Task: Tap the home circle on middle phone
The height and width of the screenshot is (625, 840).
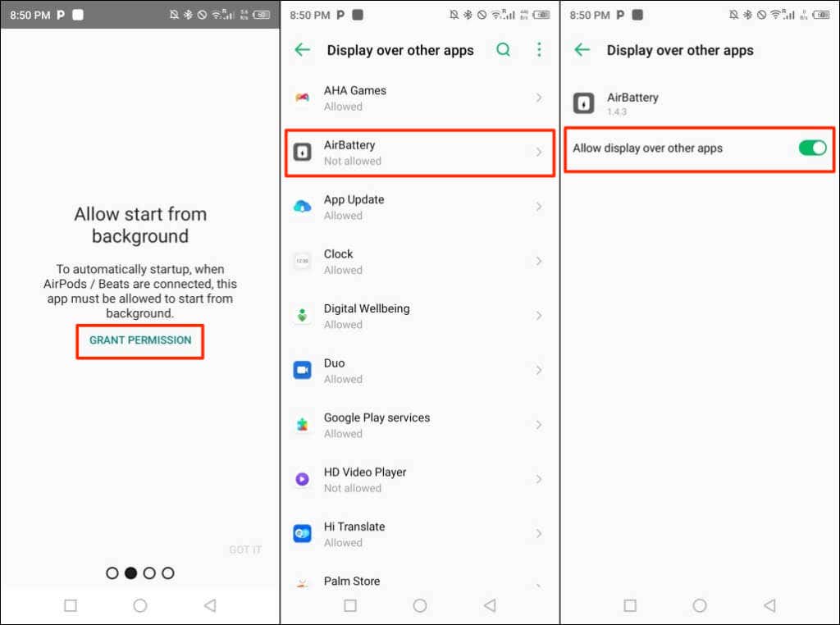Action: pos(420,605)
